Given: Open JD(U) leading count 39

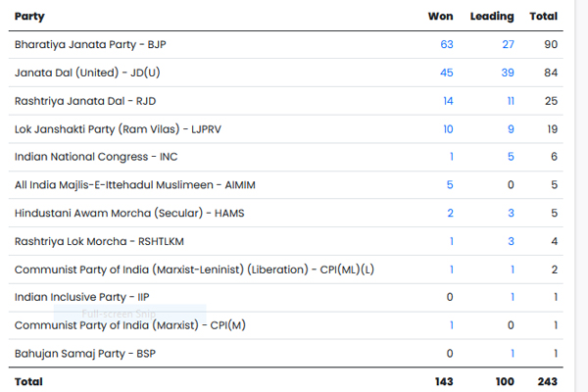Looking at the screenshot, I should coord(507,73).
